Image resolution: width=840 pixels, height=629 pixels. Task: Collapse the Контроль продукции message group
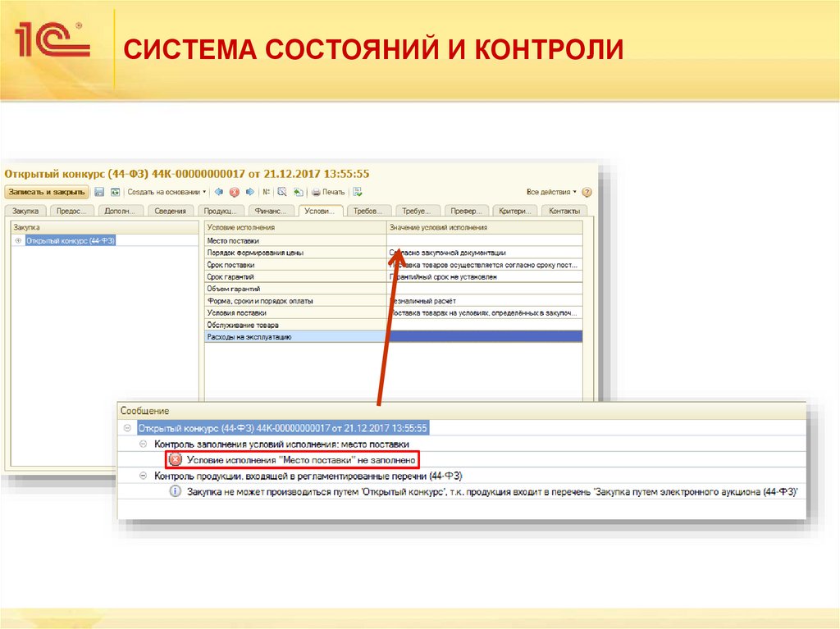(x=142, y=476)
